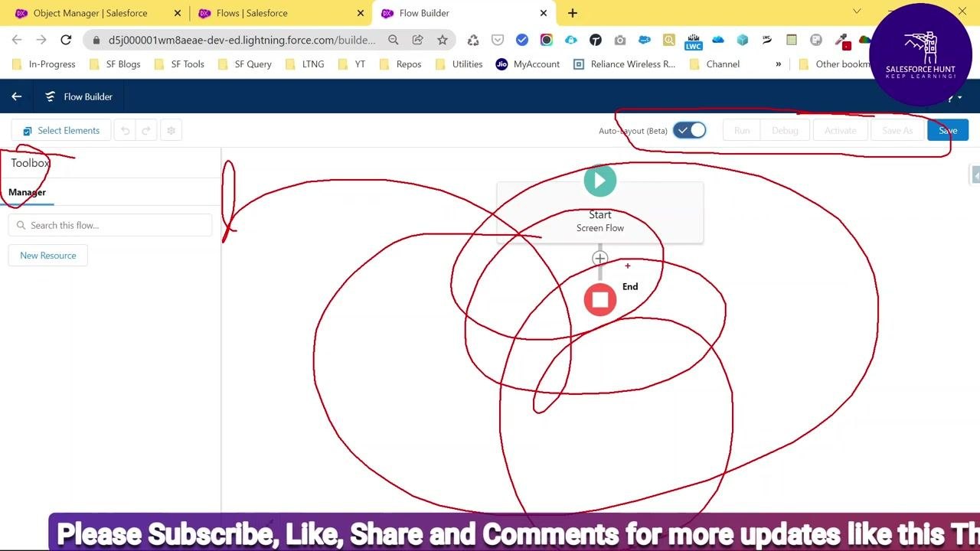Share this page from the address bar
Image resolution: width=980 pixels, height=551 pixels.
[x=418, y=40]
